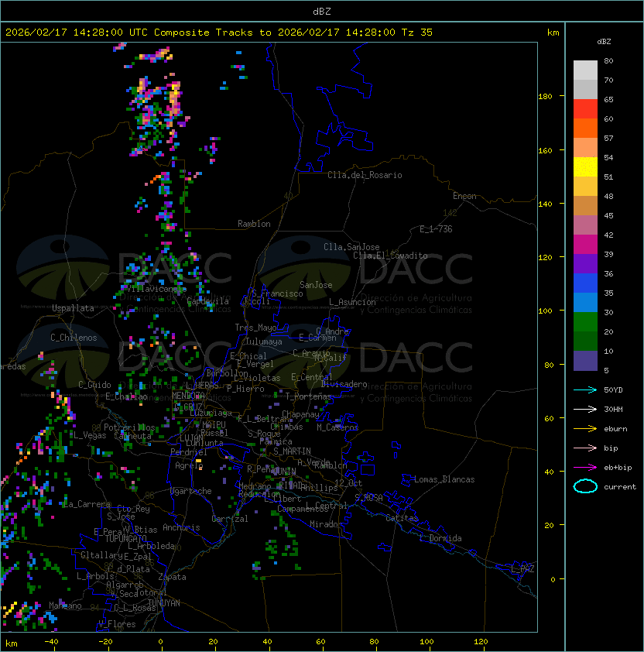Image resolution: width=644 pixels, height=652 pixels.
Task: Click the 'Divisadero' map label
Action: pyautogui.click(x=344, y=384)
